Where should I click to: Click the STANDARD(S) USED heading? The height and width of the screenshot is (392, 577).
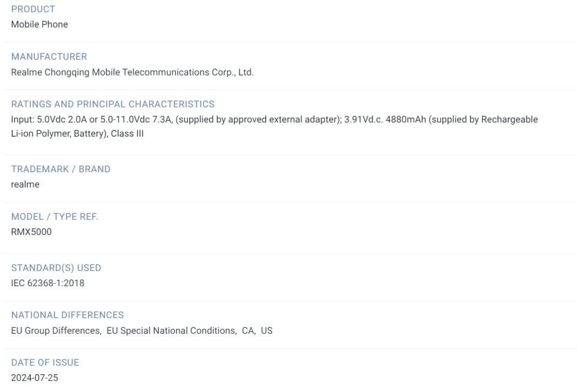click(x=56, y=268)
